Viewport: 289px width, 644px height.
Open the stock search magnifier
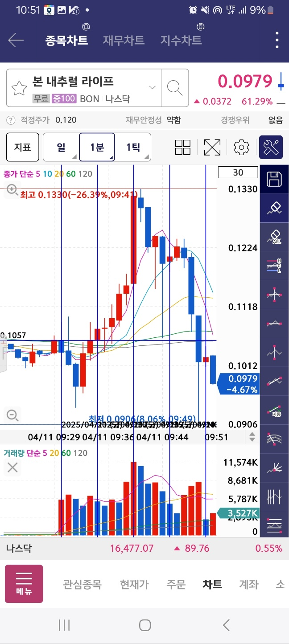[x=175, y=88]
